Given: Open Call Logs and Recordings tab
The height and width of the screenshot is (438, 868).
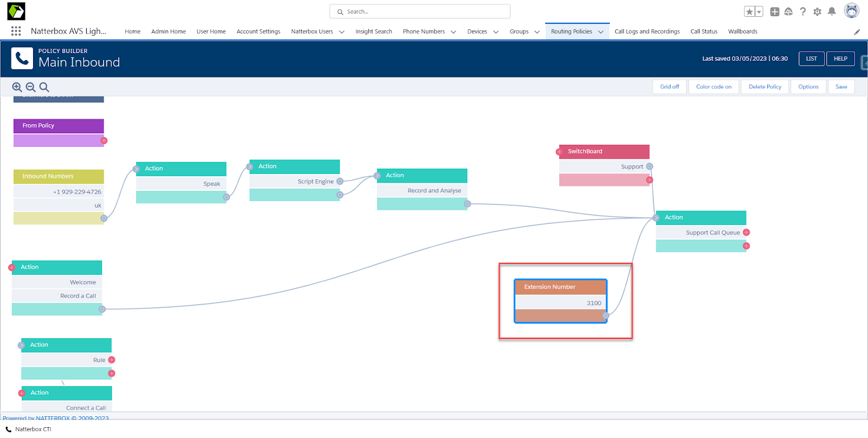Looking at the screenshot, I should tap(647, 31).
